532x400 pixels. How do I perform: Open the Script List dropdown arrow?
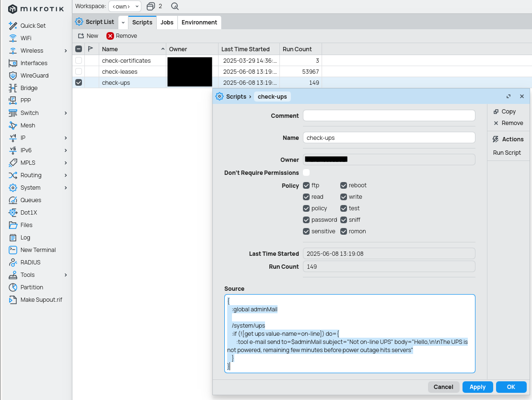pyautogui.click(x=123, y=23)
